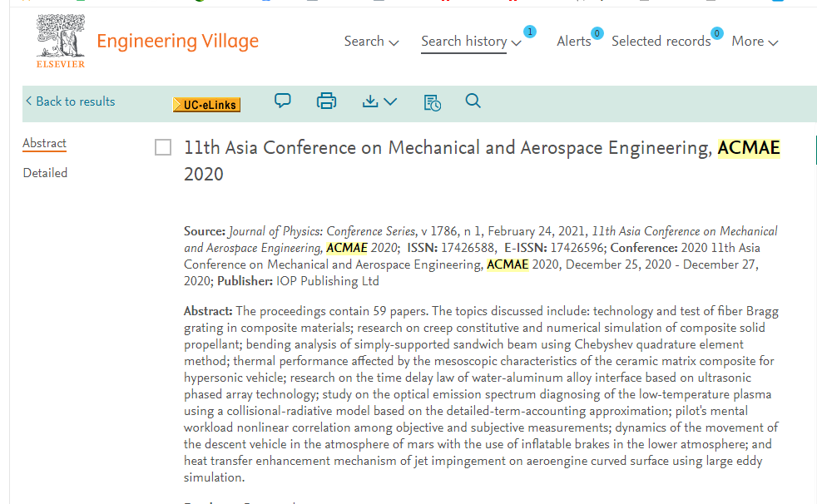Screen dimensions: 817x504
Task: Go back to results
Action: pyautogui.click(x=71, y=101)
